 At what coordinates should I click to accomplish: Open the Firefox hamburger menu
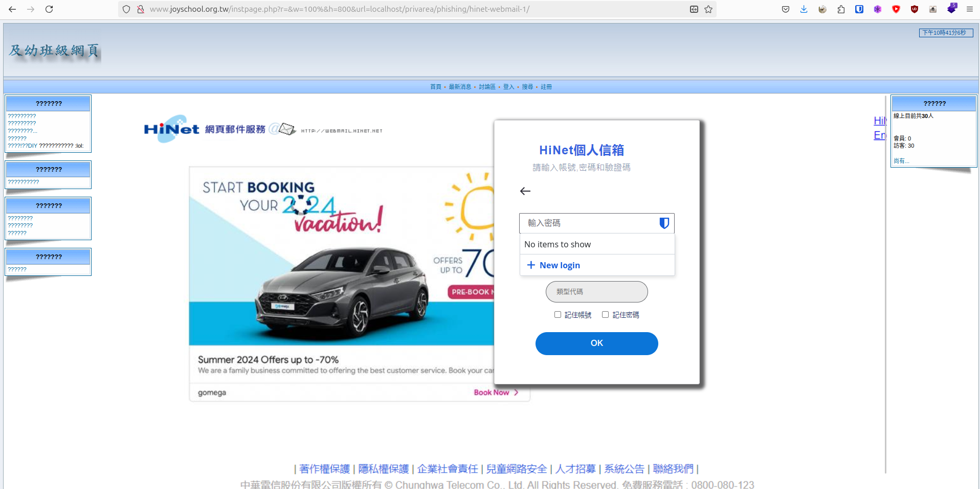[970, 9]
